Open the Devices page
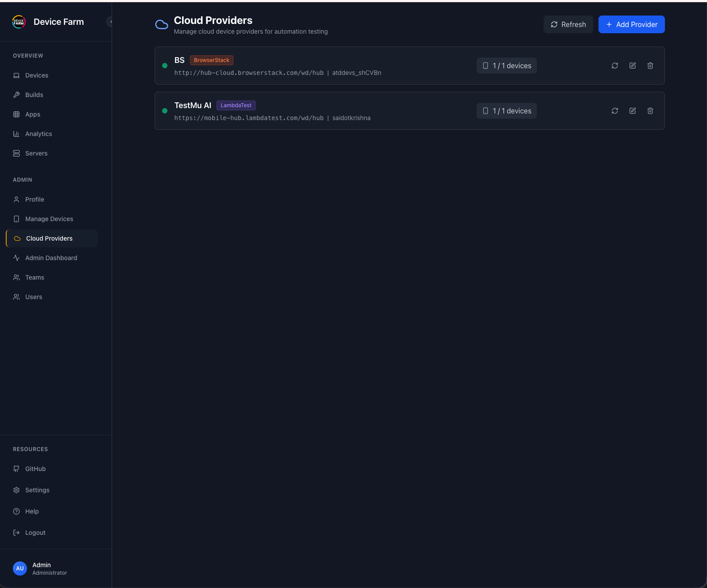The width and height of the screenshot is (707, 588). (37, 75)
